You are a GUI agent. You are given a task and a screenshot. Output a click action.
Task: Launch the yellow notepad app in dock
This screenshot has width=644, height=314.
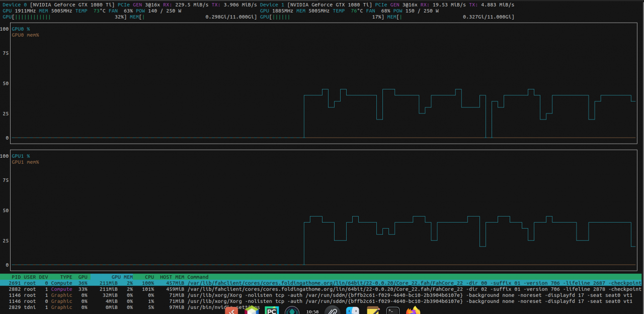[x=373, y=311]
